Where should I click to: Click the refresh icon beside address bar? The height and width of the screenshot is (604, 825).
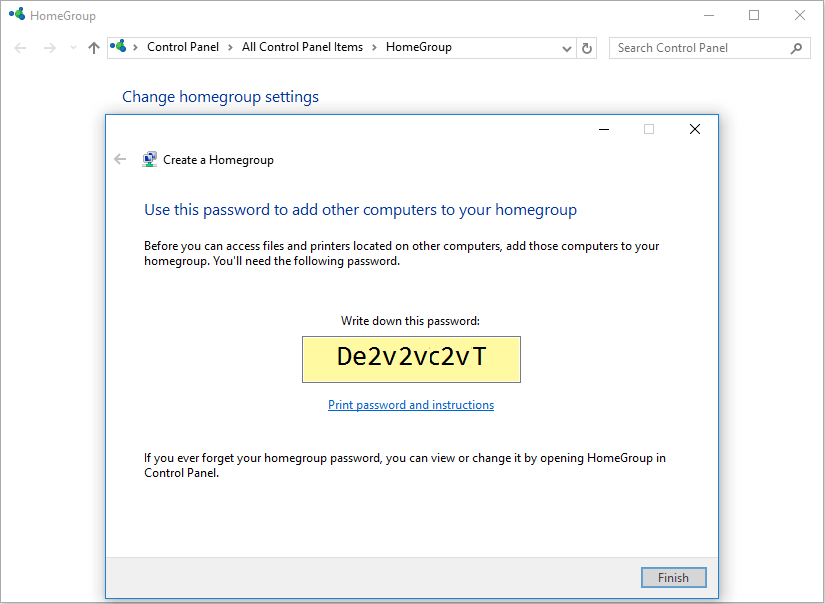click(587, 48)
